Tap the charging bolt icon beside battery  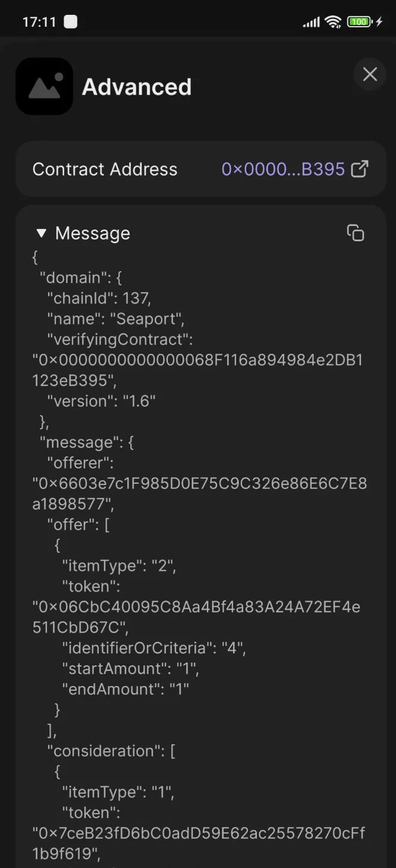point(379,21)
